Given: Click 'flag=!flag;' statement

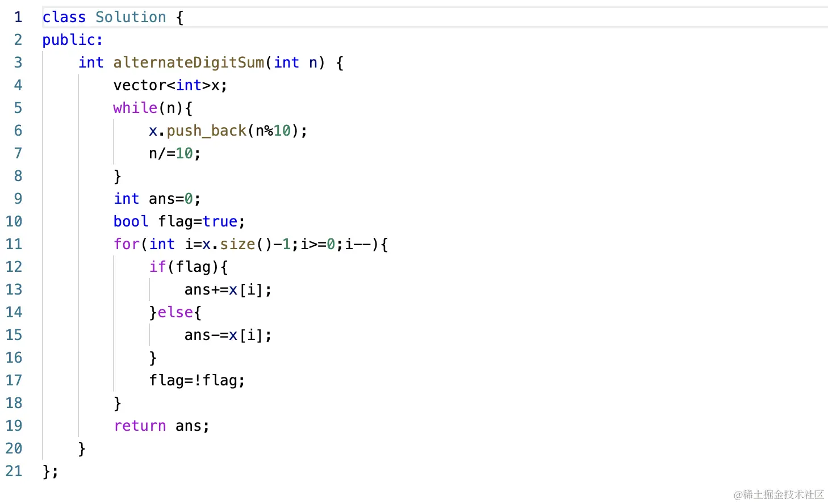Looking at the screenshot, I should point(197,380).
